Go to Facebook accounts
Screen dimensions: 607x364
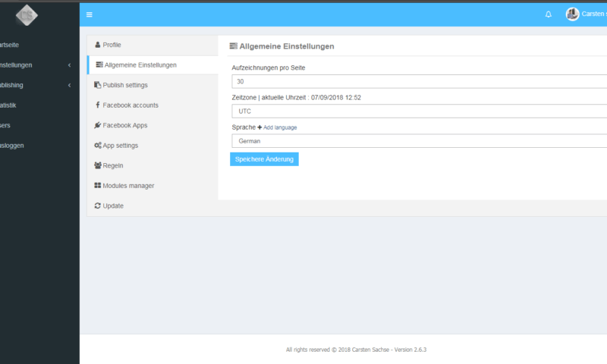153,105
